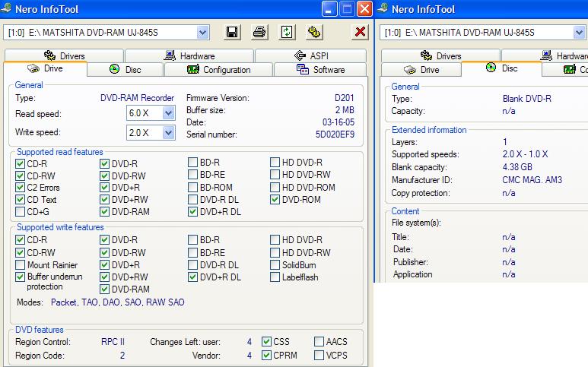The height and width of the screenshot is (367, 588).
Task: Open the Hardware tab in left window
Action: coord(189,55)
